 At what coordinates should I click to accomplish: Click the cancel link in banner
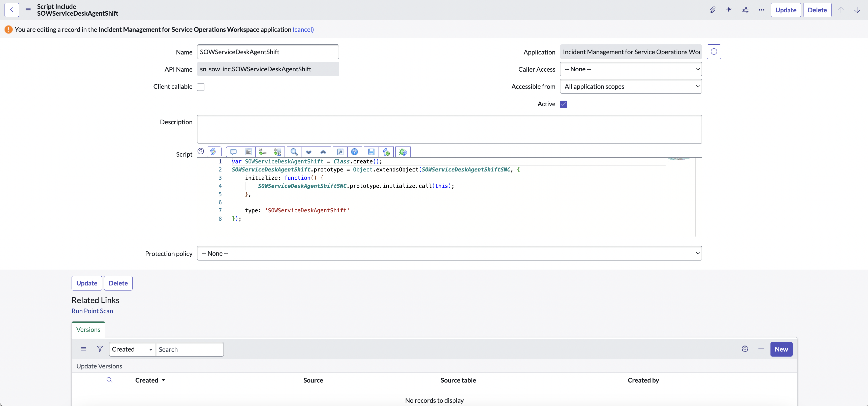(303, 29)
